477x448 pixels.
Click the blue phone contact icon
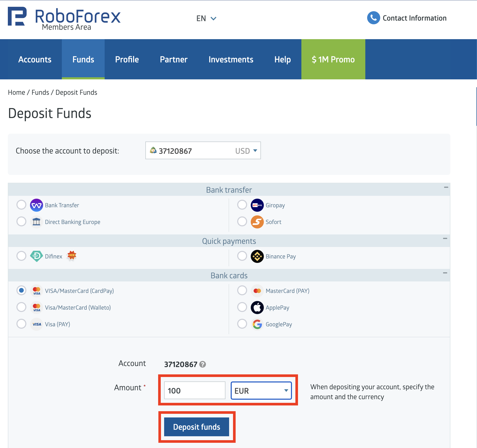click(x=373, y=18)
